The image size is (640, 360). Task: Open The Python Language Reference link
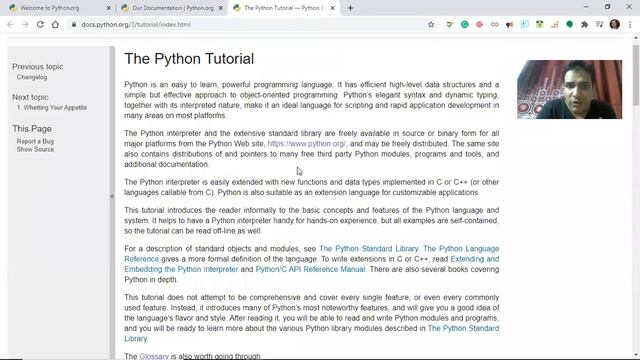click(x=461, y=249)
